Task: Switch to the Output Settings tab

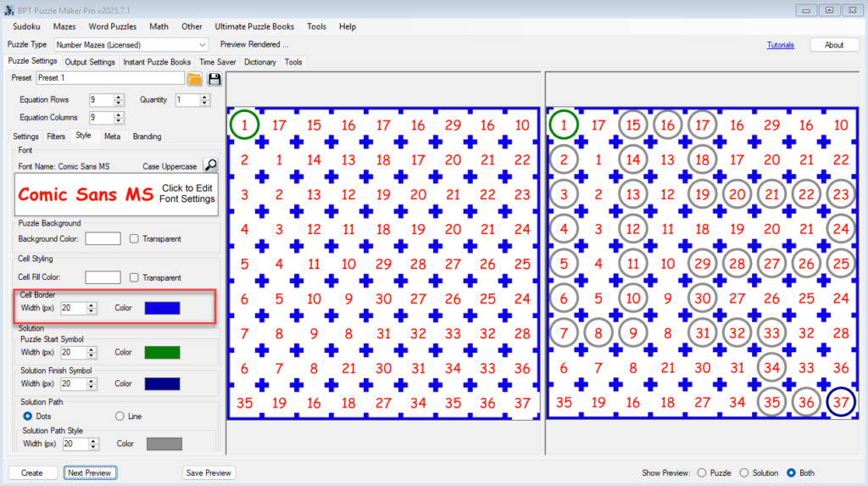Action: click(90, 62)
